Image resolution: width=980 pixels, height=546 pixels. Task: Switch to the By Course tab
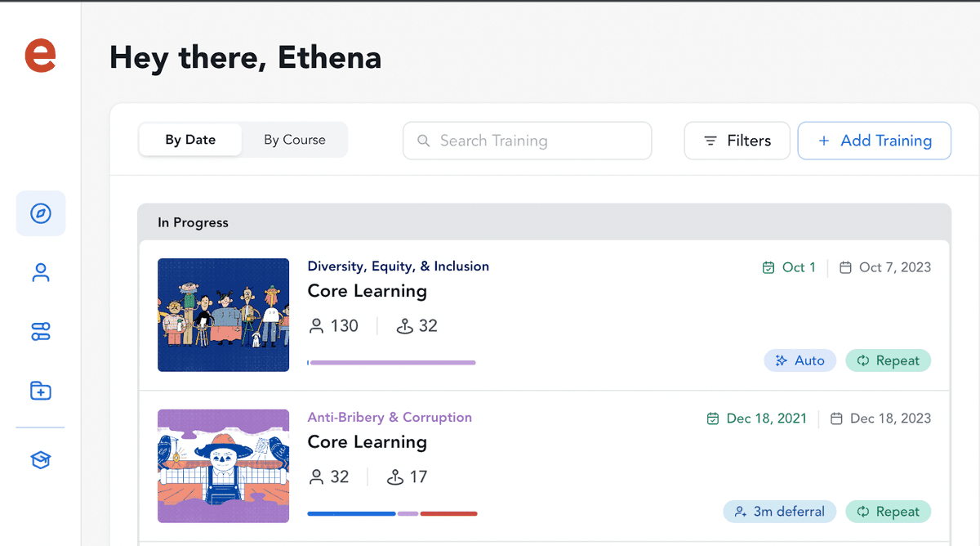pyautogui.click(x=294, y=140)
